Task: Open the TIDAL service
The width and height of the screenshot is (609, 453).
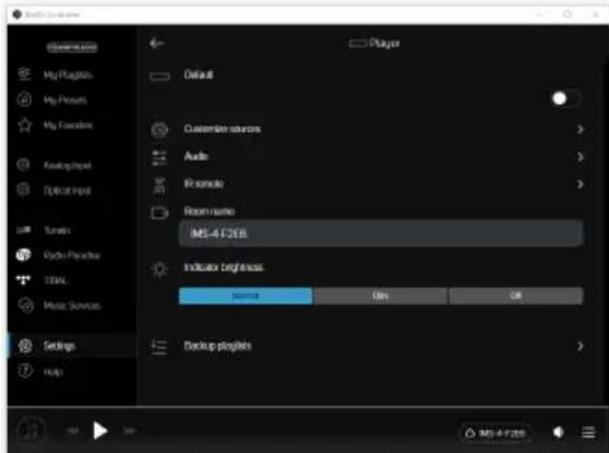Action: pyautogui.click(x=42, y=280)
